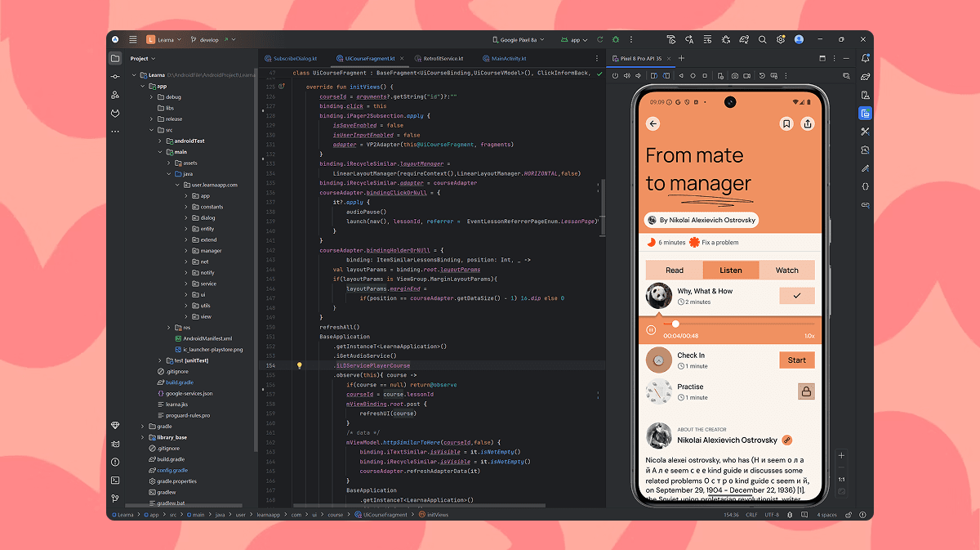The image size is (980, 550).
Task: Open the Problems tool window
Action: [x=115, y=462]
